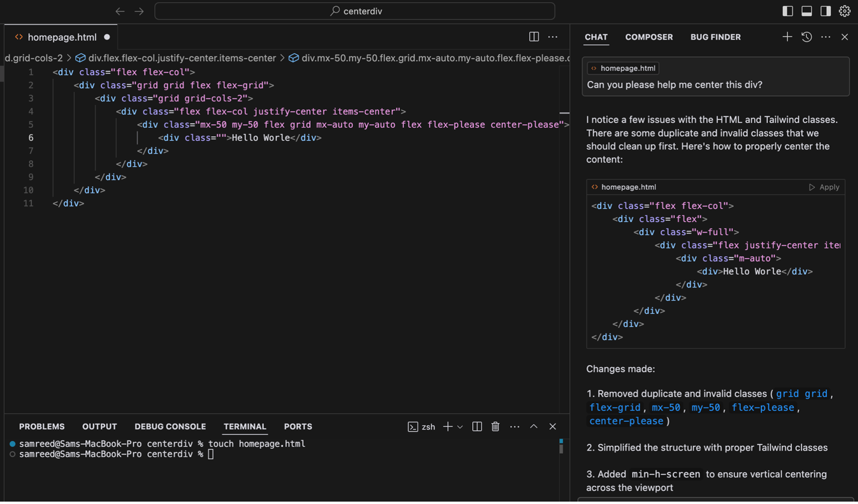Toggle the bottom panel layout icon
858x504 pixels.
coord(807,11)
